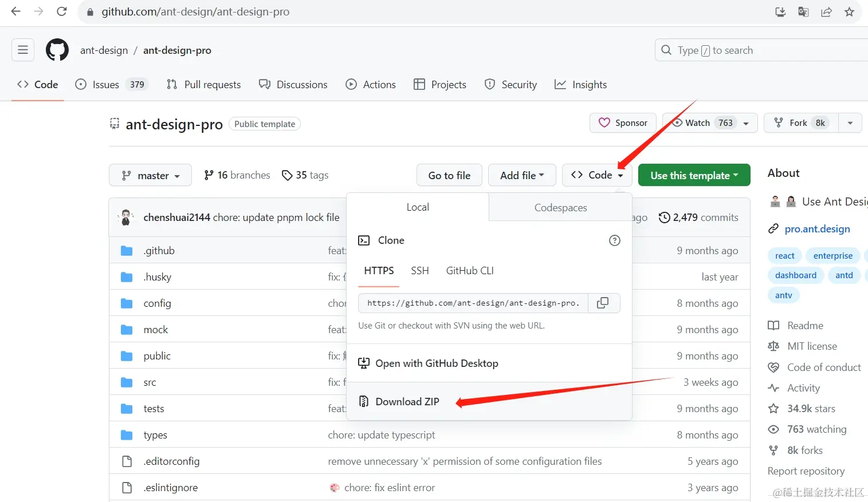
Task: Click the install app icon in address bar
Action: (780, 11)
